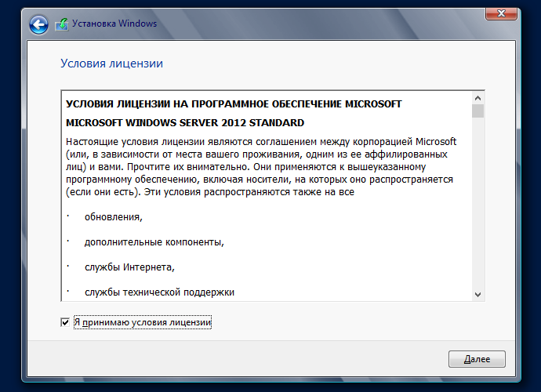
Task: Go back with the blue arrow button
Action: [x=38, y=25]
